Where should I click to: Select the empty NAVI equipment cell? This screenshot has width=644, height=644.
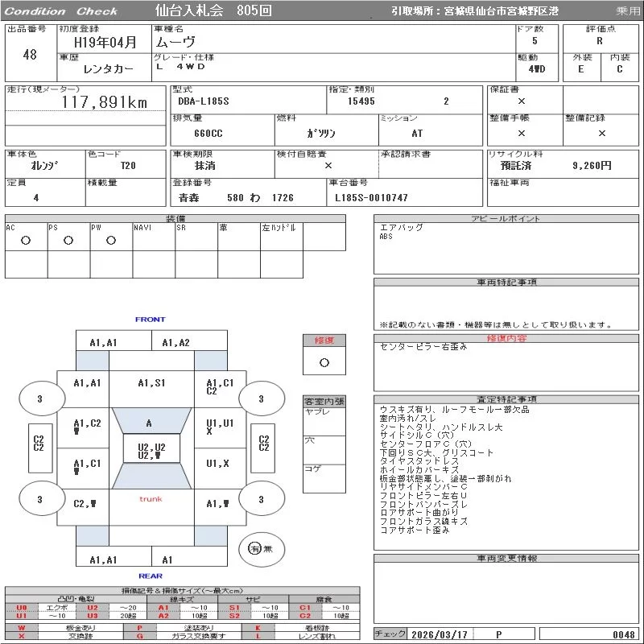[154, 241]
